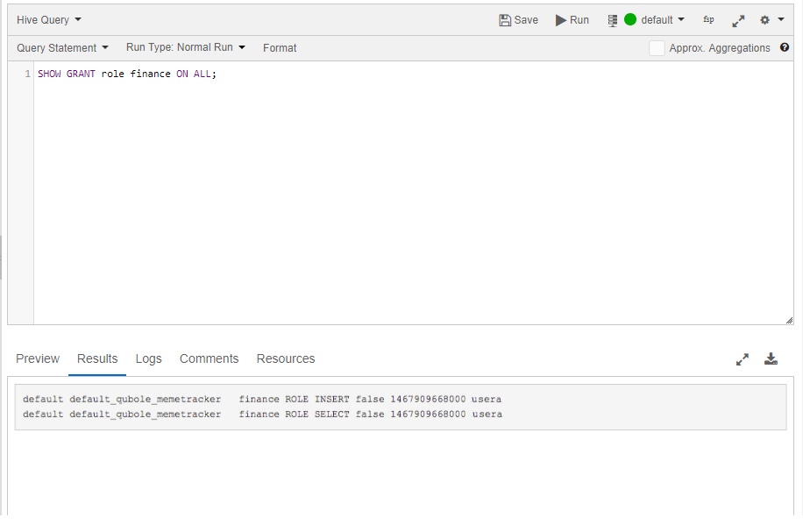
Task: Click the word finance in the query
Action: tap(150, 74)
